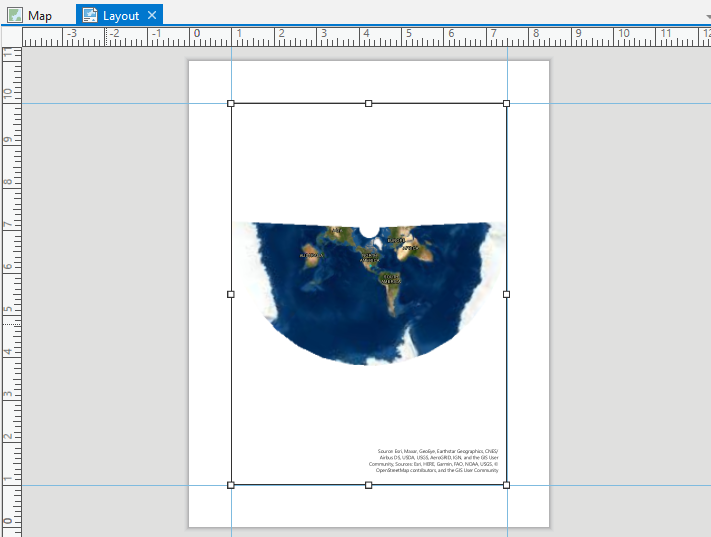Close the Layout tab
Image resolution: width=711 pixels, height=537 pixels.
(152, 15)
